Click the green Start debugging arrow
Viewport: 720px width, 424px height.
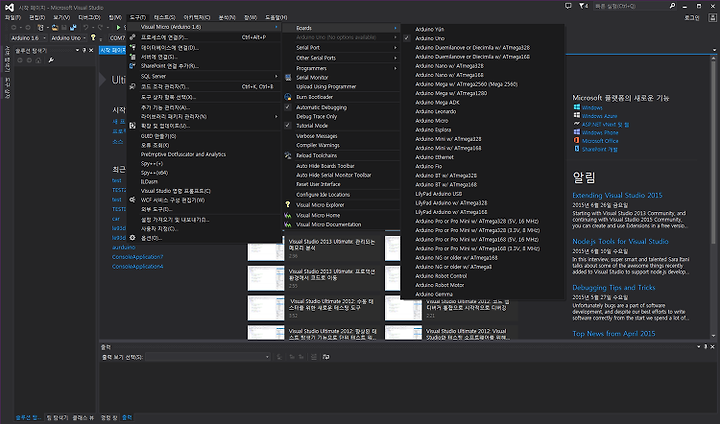tap(118, 28)
